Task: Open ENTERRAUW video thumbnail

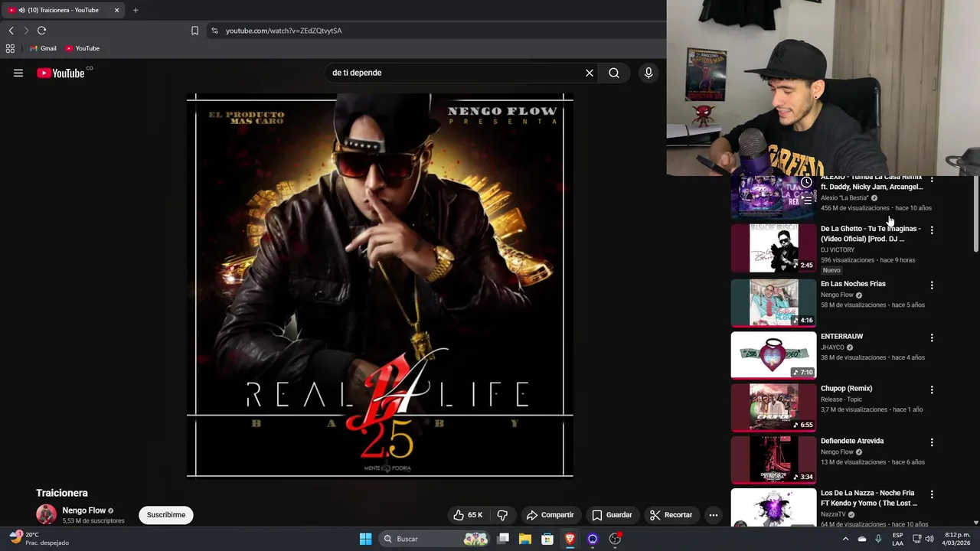Action: tap(773, 355)
